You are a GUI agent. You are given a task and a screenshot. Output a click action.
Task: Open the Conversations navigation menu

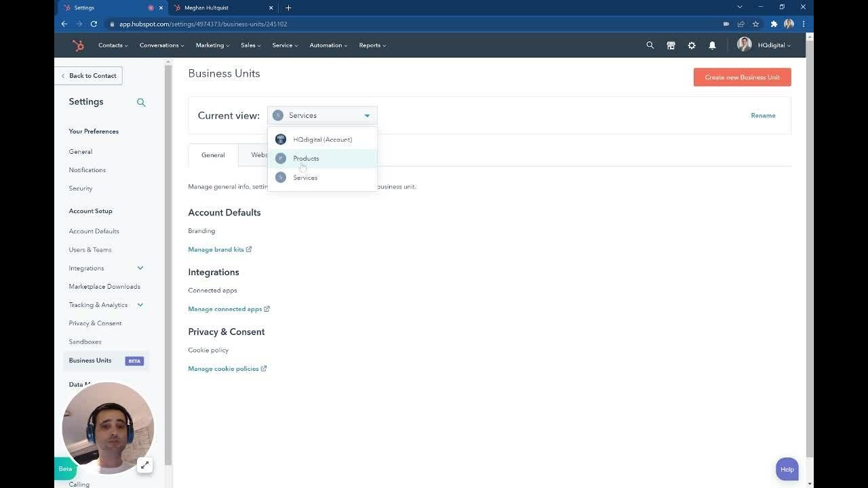(161, 45)
